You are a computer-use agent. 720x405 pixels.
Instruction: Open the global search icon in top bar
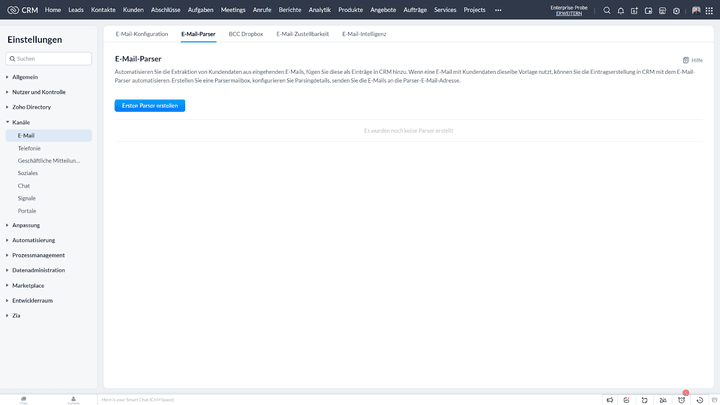tap(607, 10)
